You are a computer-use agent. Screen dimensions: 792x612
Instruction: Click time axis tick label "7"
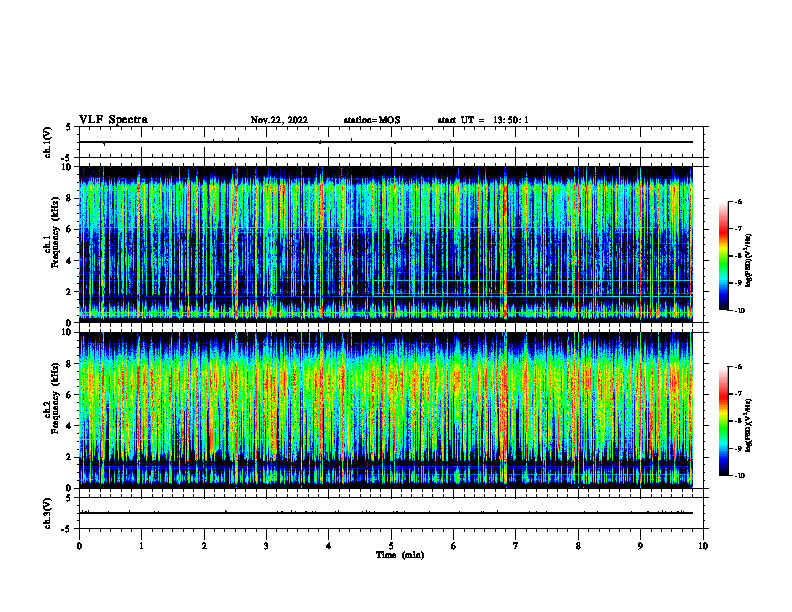[x=516, y=546]
